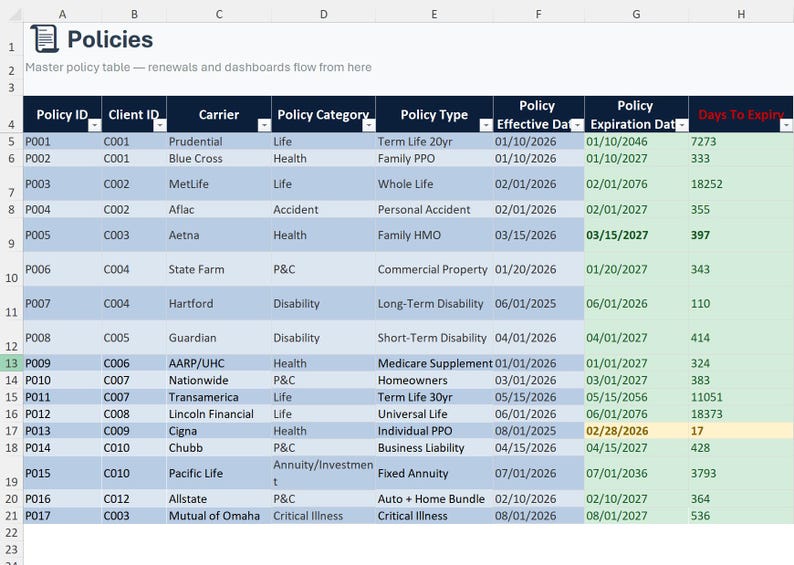Viewport: 794px width, 565px height.
Task: Click the Prudential carrier cell
Action: coord(219,141)
